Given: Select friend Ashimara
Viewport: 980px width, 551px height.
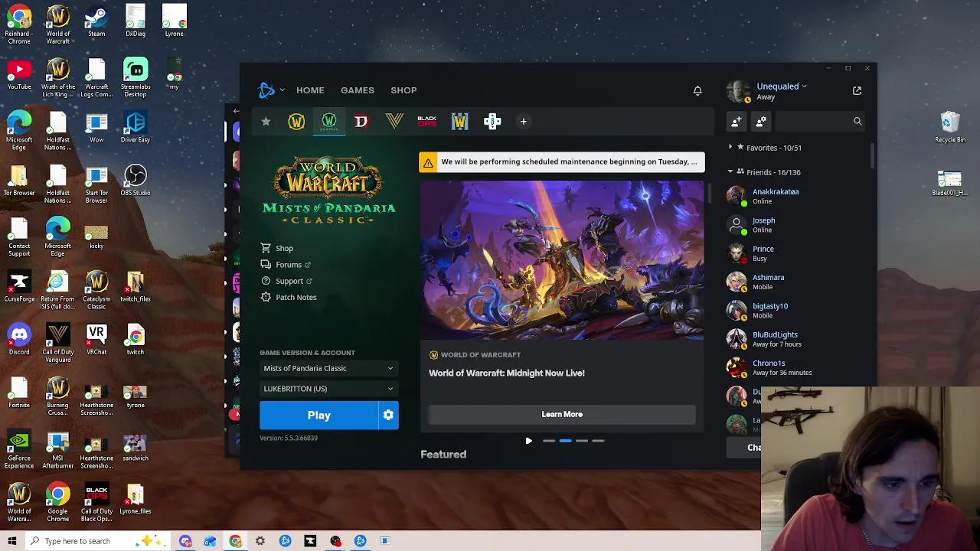Looking at the screenshot, I should 796,282.
